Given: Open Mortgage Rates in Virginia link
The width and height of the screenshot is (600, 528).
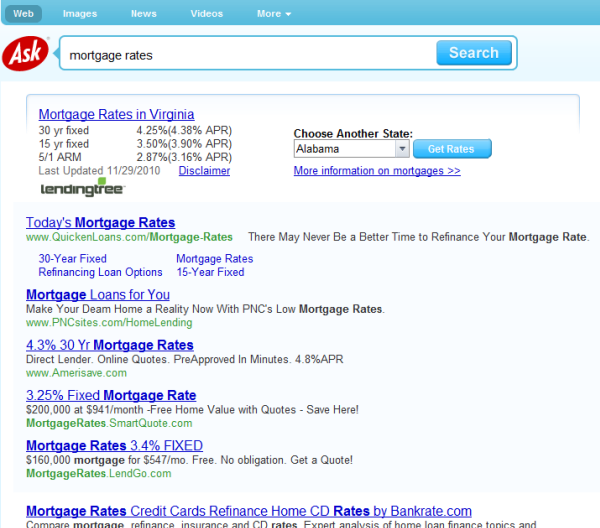Looking at the screenshot, I should point(116,114).
